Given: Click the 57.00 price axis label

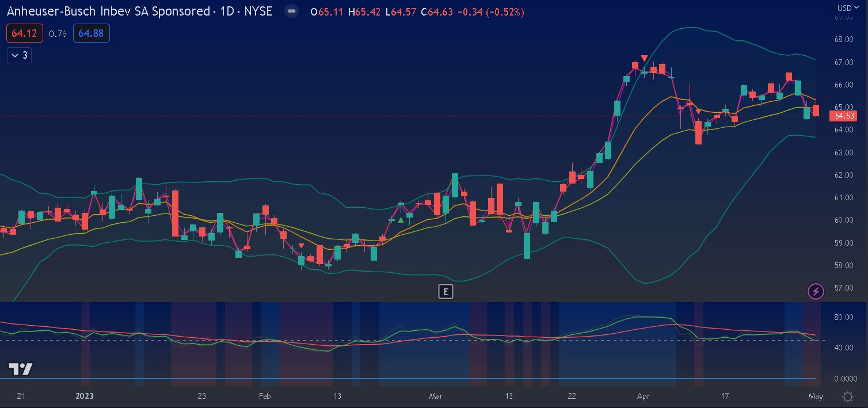Looking at the screenshot, I should 844,288.
